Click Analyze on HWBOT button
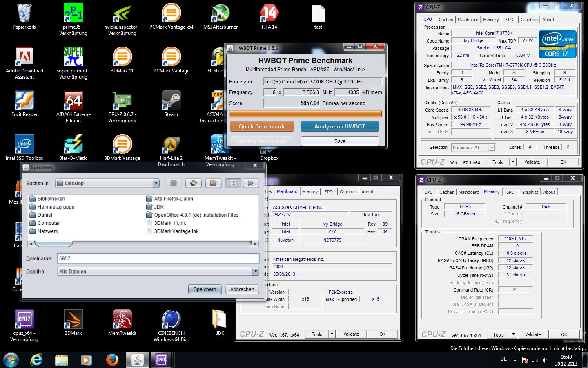588x368 pixels. (x=340, y=126)
